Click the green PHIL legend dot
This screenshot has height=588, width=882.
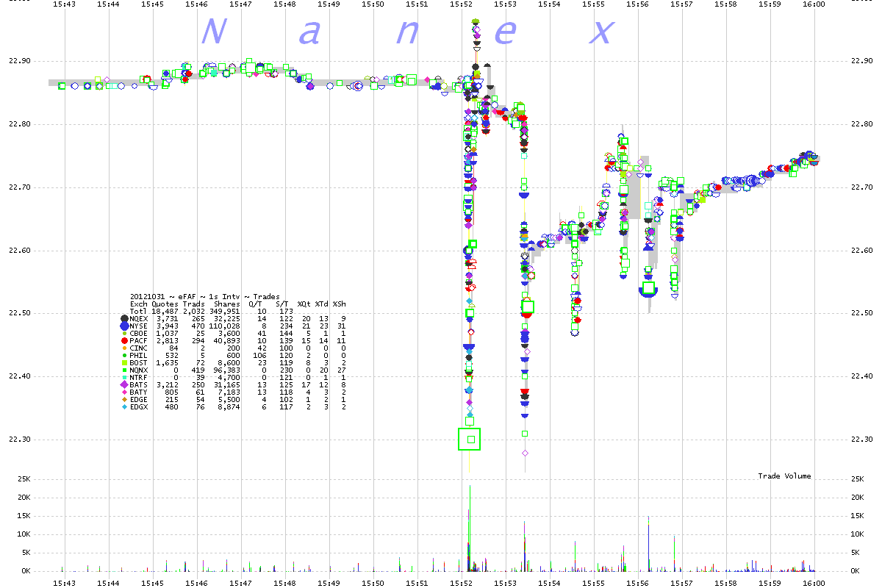[x=124, y=355]
